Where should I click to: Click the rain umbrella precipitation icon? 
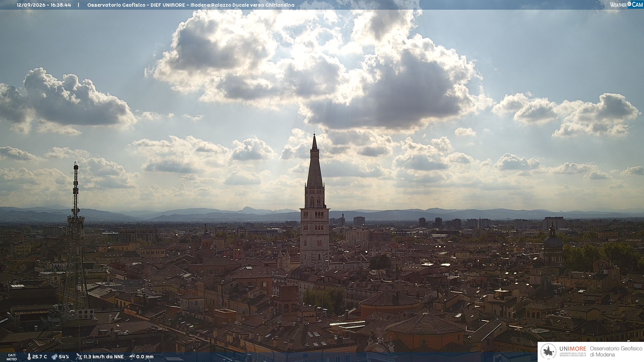[132, 357]
